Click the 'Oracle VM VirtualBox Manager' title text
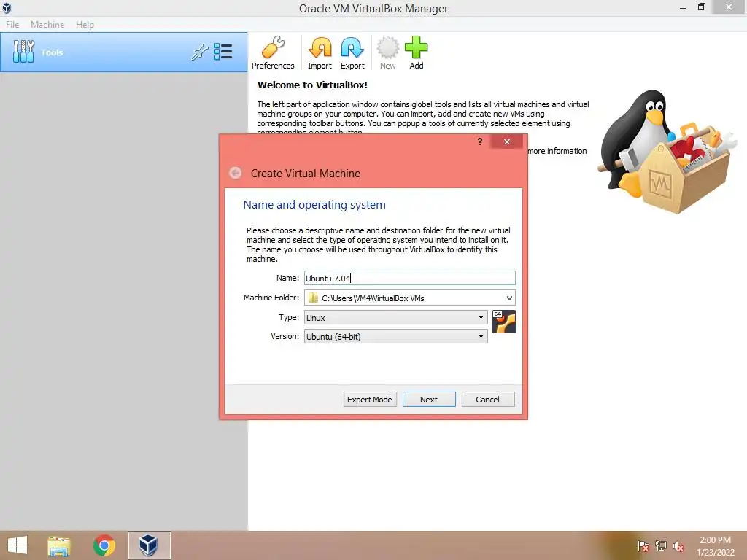747x560 pixels. coord(373,9)
